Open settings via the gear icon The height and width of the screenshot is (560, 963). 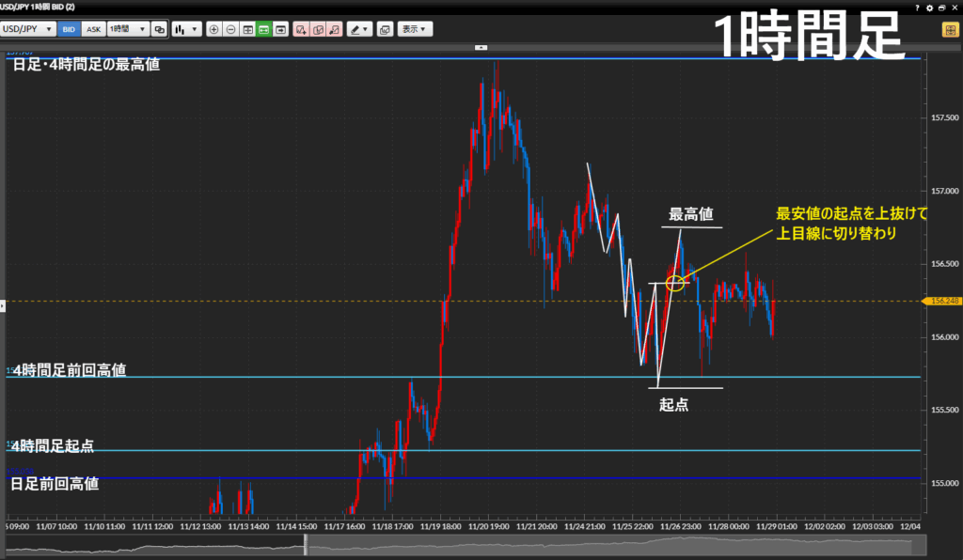click(x=929, y=7)
